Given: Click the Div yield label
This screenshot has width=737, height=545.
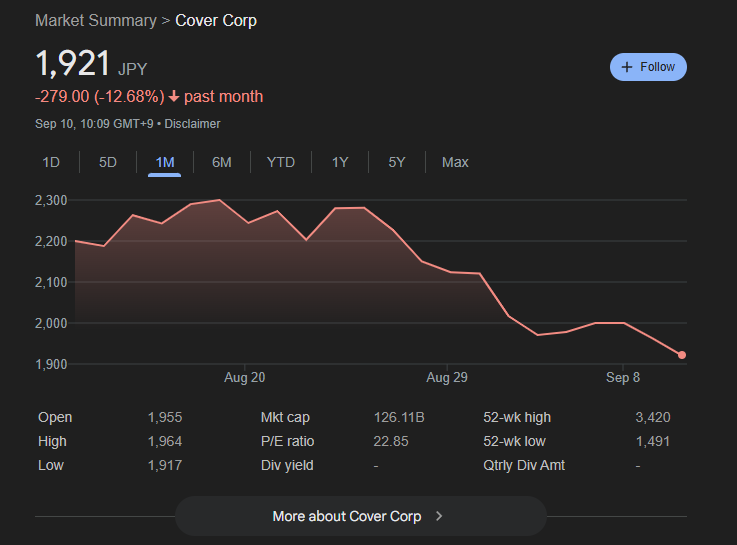Looking at the screenshot, I should point(287,465).
